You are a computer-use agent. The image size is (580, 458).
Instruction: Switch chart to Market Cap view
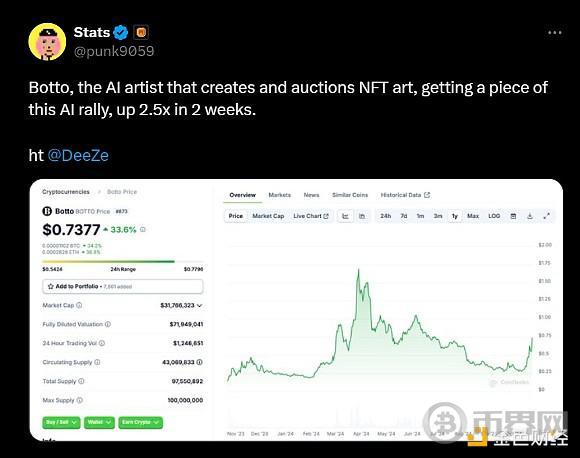[268, 216]
